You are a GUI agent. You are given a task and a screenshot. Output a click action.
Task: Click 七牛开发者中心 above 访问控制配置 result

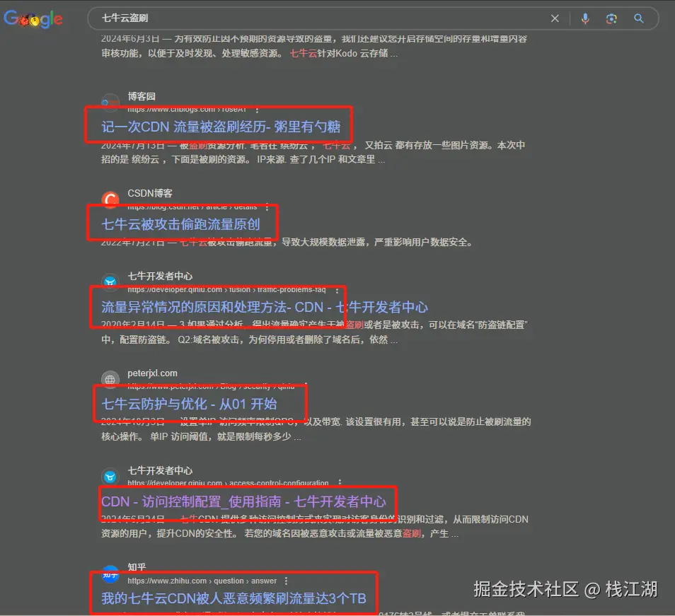160,470
